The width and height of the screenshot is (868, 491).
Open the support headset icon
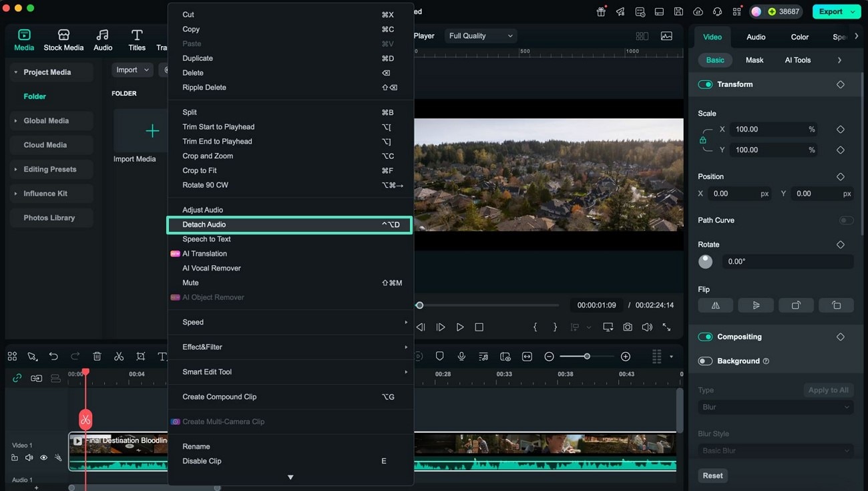[x=717, y=11]
